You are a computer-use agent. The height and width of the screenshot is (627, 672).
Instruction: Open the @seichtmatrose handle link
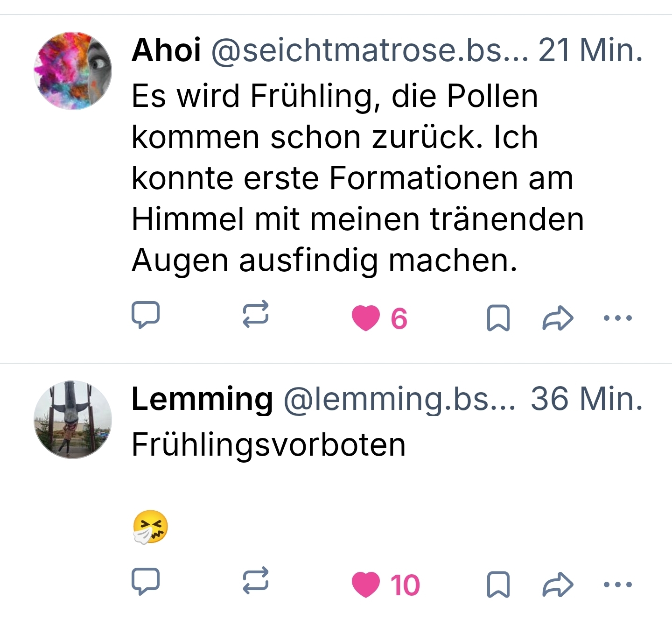[370, 50]
